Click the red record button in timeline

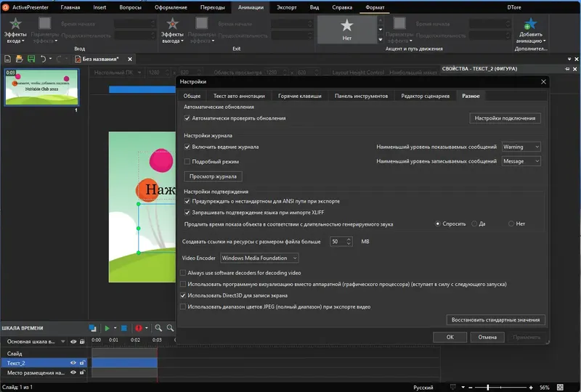[x=137, y=329]
